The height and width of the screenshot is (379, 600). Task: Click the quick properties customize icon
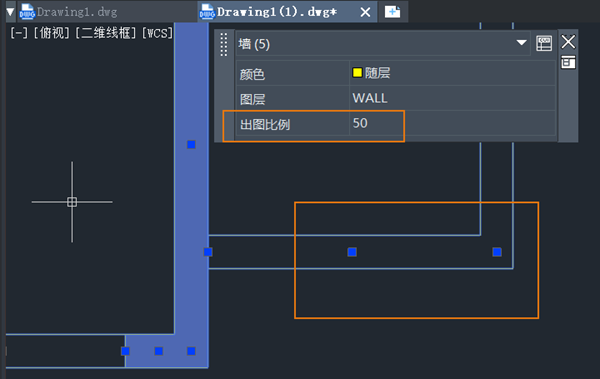tap(544, 43)
